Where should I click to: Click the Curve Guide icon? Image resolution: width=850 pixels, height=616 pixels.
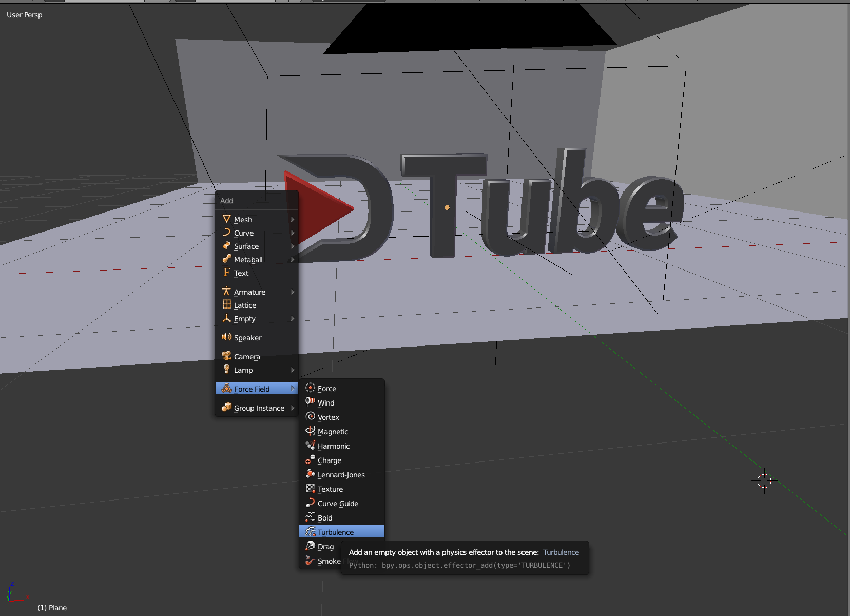310,503
